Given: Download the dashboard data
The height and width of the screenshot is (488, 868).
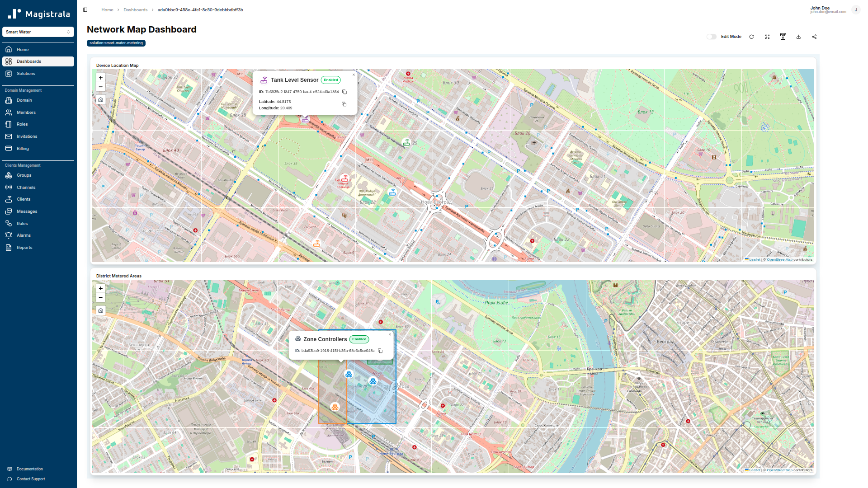Looking at the screenshot, I should click(x=798, y=37).
